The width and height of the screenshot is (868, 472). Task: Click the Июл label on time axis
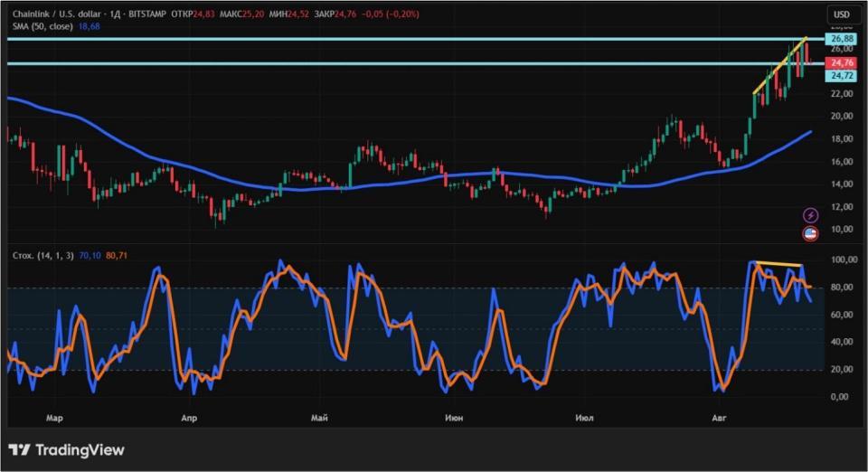tap(585, 419)
